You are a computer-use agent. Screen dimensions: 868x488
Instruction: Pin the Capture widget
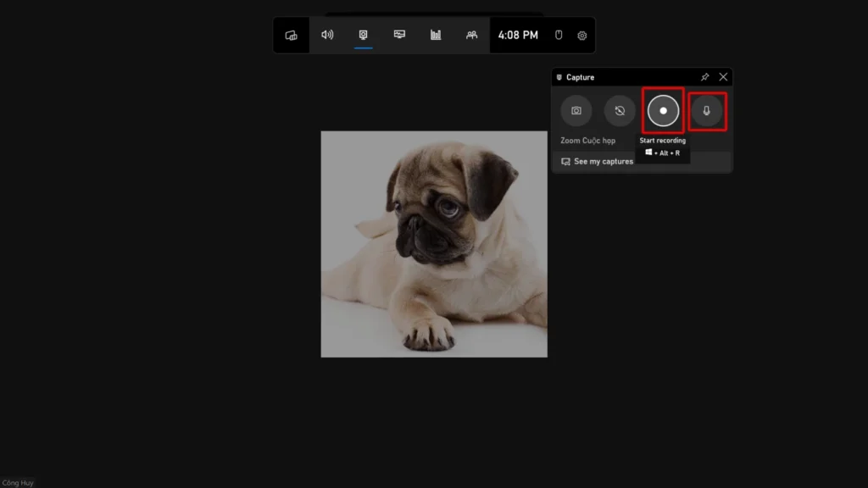pyautogui.click(x=704, y=77)
